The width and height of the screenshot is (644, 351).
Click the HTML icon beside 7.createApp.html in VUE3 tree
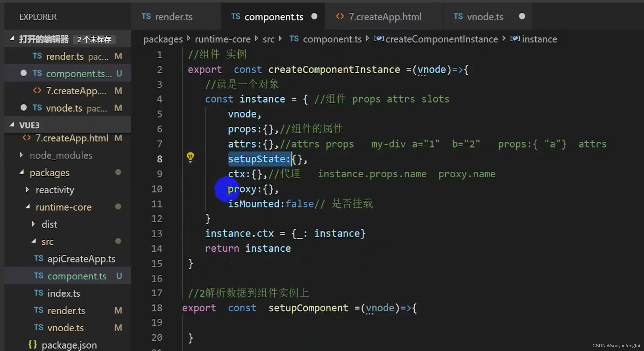[27, 137]
